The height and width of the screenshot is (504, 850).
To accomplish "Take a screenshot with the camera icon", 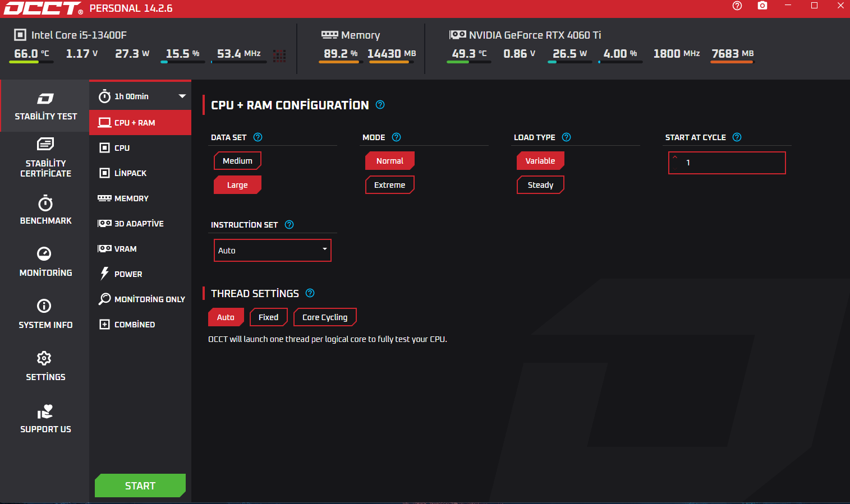I will point(762,6).
